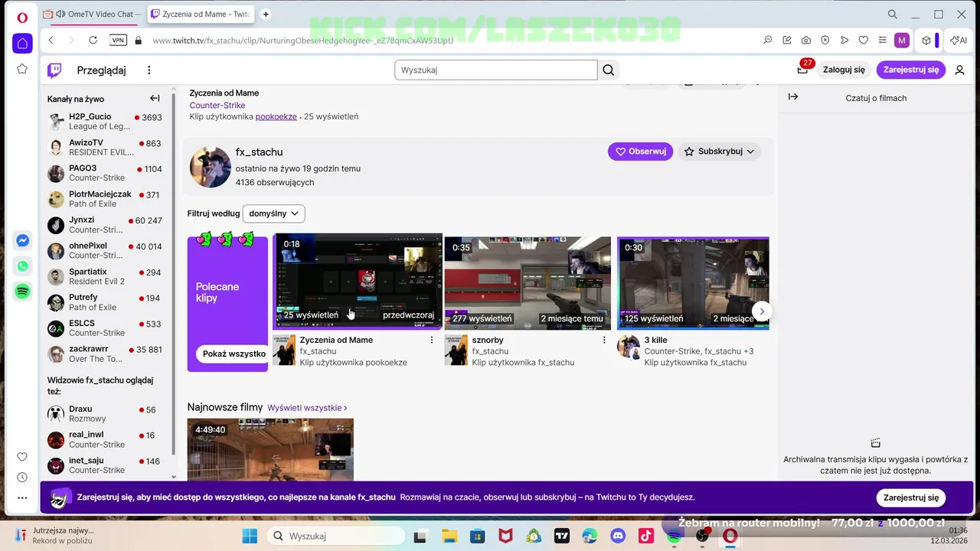
Task: Open the user profile icon menu
Action: point(959,70)
